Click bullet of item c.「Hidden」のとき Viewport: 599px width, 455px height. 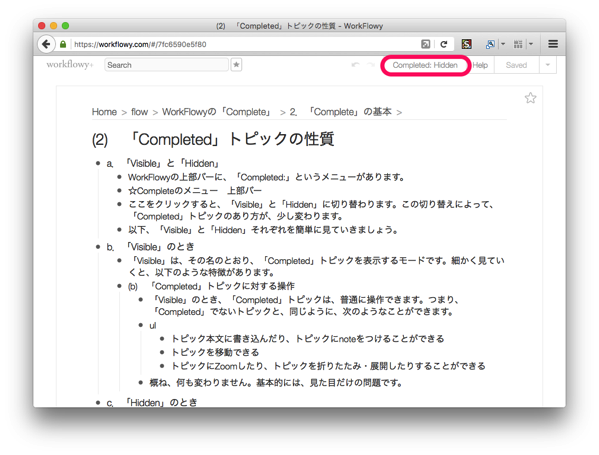[98, 402]
